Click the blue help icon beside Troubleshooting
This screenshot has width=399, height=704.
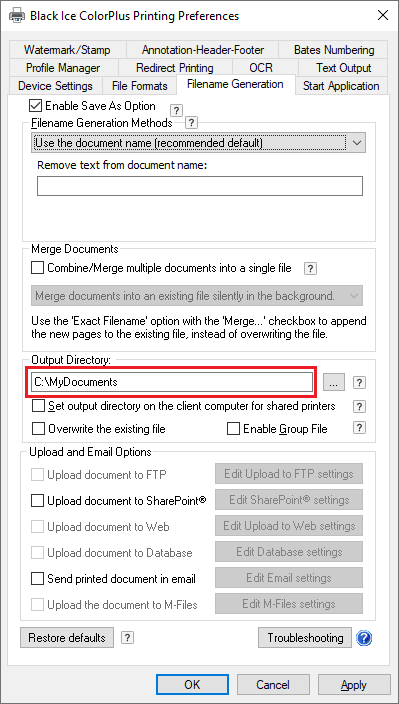364,638
